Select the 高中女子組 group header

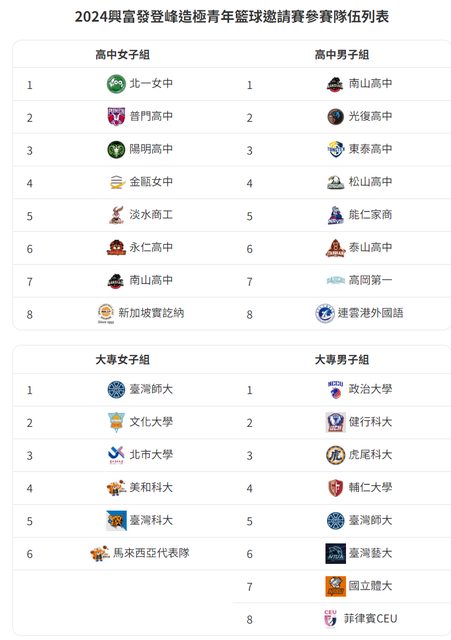tap(122, 54)
